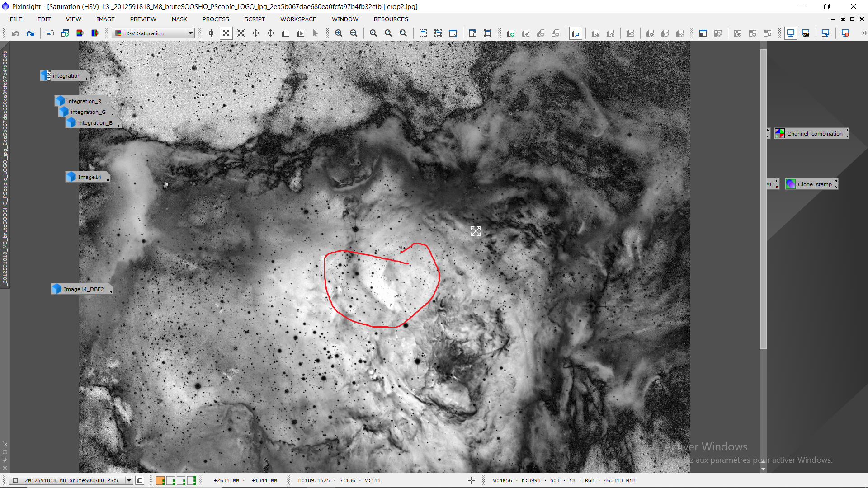Click the Zoom In magnifier icon
The width and height of the screenshot is (868, 488).
[339, 33]
